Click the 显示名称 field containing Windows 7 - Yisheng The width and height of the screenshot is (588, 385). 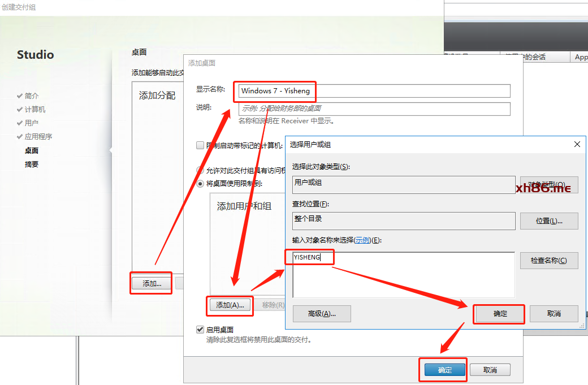(x=374, y=91)
